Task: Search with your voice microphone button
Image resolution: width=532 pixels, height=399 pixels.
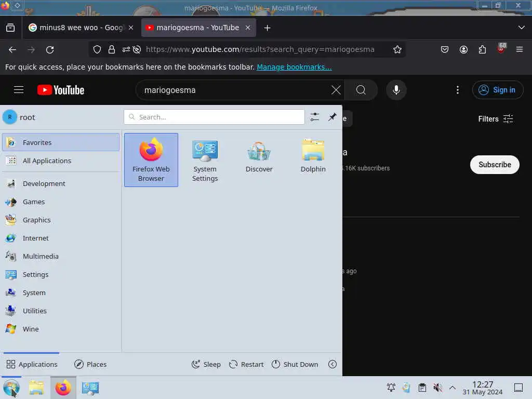Action: 396,90
